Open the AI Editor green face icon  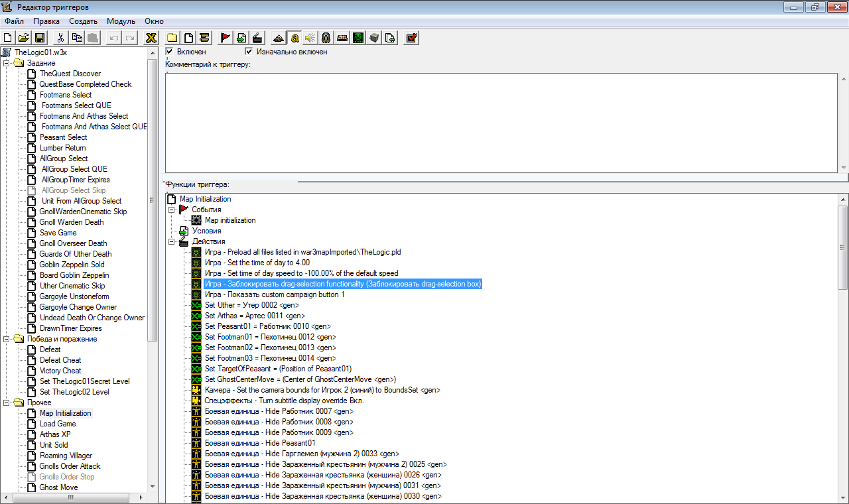(358, 38)
